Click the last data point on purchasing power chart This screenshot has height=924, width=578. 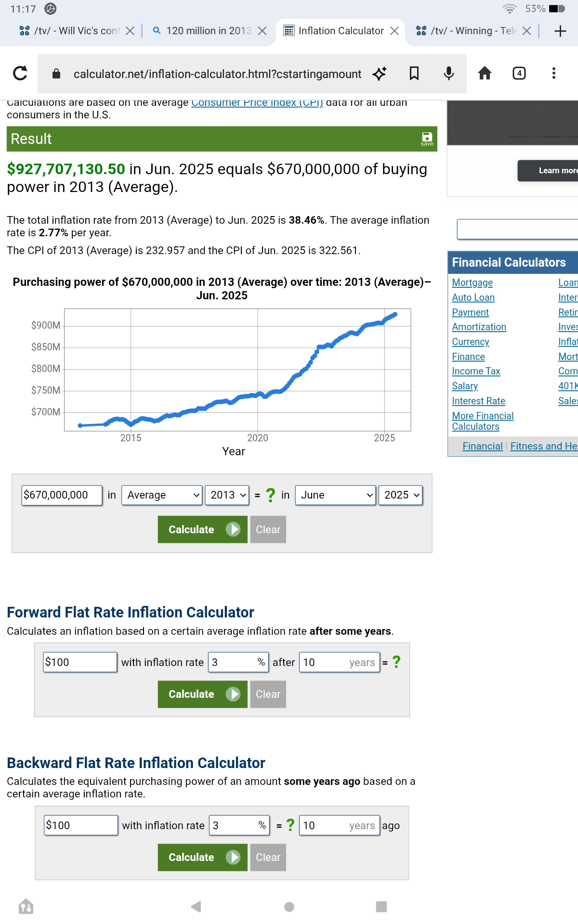click(395, 314)
